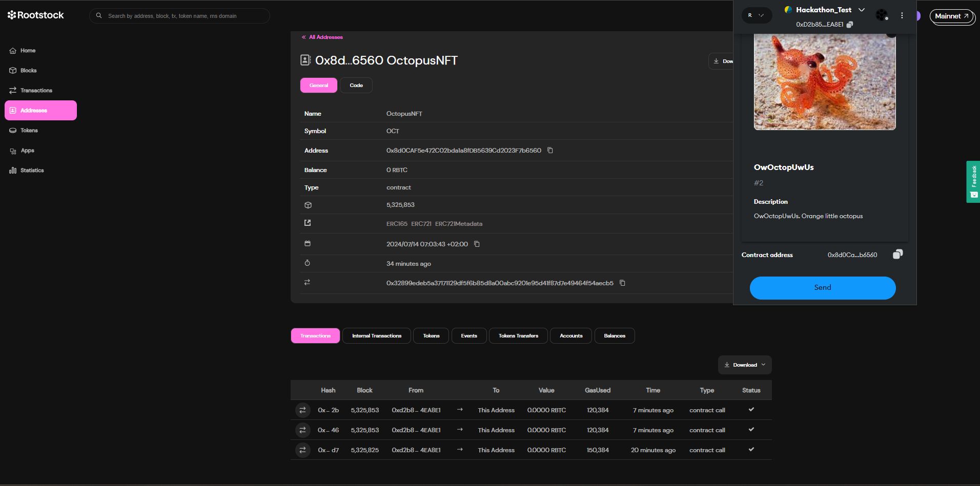
Task: Click the Blocks cube icon
Action: [x=13, y=71]
